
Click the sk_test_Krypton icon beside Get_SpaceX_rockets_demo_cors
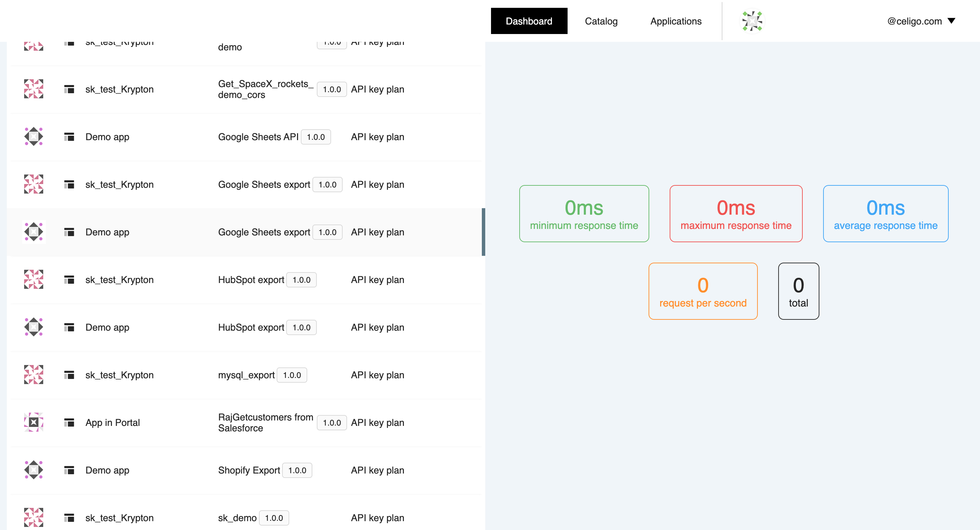pyautogui.click(x=33, y=89)
